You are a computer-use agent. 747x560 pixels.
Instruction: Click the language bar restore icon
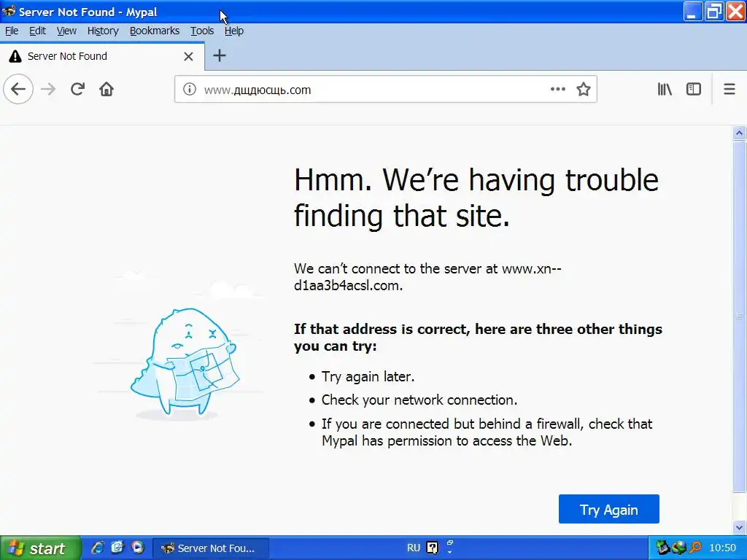(449, 542)
